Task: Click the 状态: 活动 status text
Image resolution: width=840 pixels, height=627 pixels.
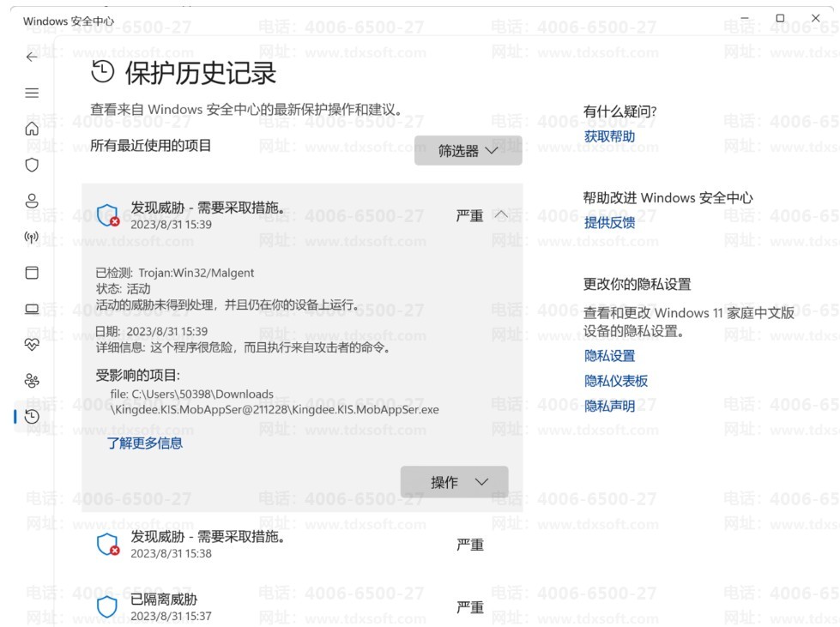Action: pyautogui.click(x=124, y=289)
